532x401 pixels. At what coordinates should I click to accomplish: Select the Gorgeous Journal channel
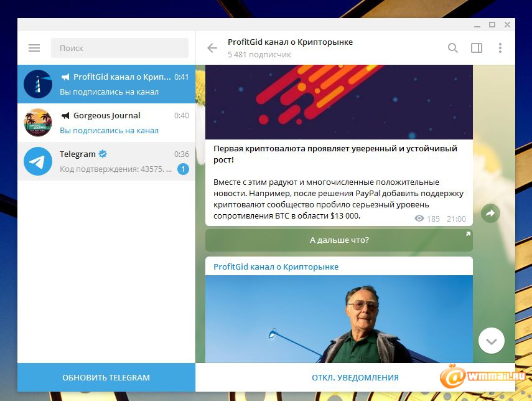click(106, 123)
